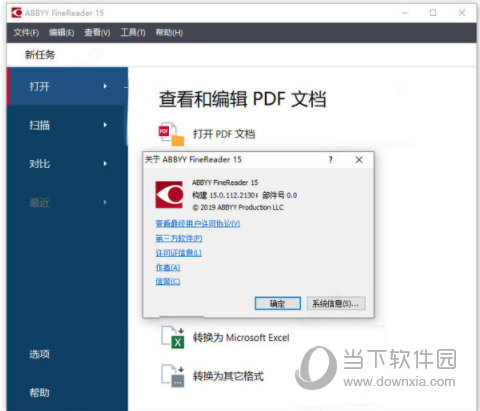Image resolution: width=480 pixels, height=411 pixels.
Task: Open 帮助 in the sidebar
Action: 40,393
